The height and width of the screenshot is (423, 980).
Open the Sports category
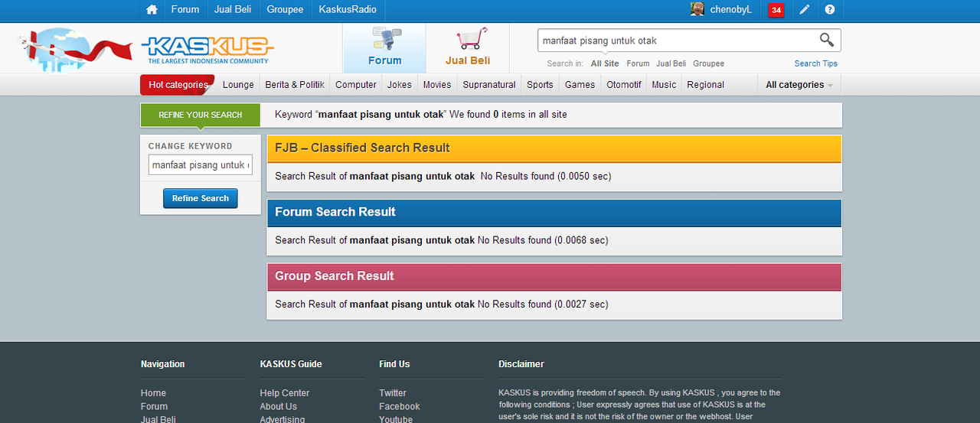pos(540,85)
